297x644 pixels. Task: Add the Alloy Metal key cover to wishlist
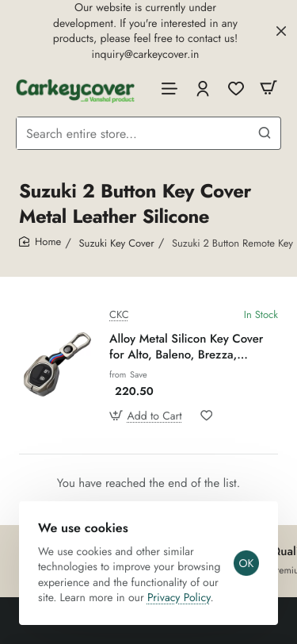coord(207,416)
